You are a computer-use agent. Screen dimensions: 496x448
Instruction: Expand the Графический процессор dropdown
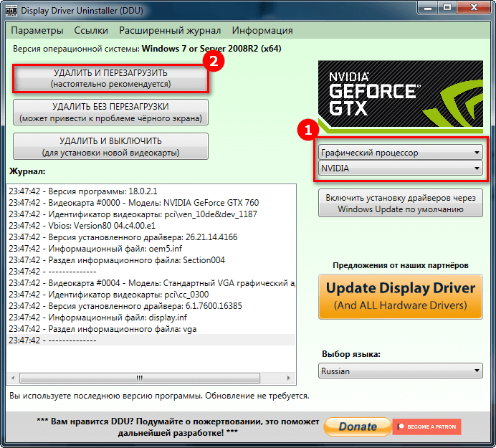(x=401, y=153)
